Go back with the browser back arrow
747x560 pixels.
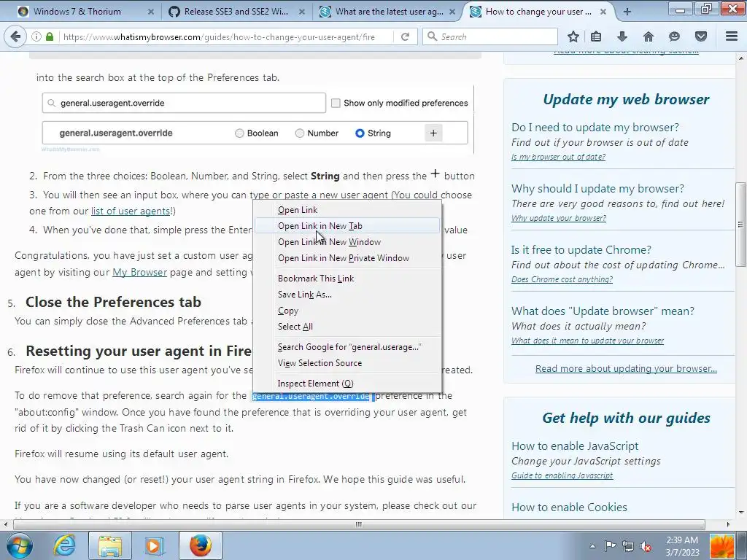[x=16, y=36]
